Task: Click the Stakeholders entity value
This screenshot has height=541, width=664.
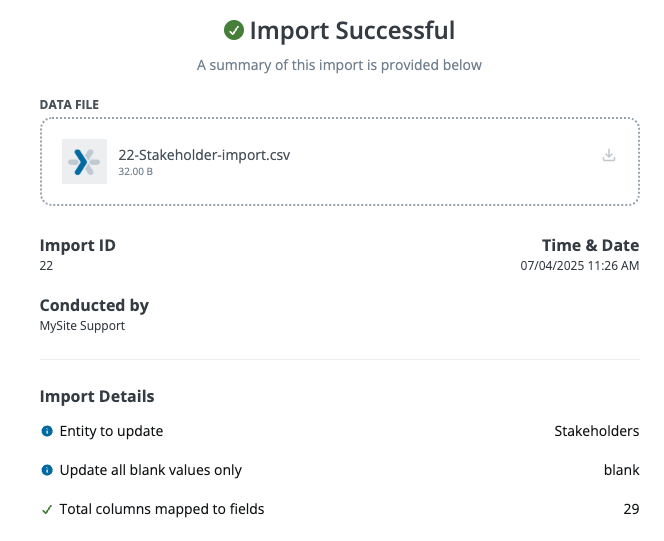Action: tap(597, 431)
